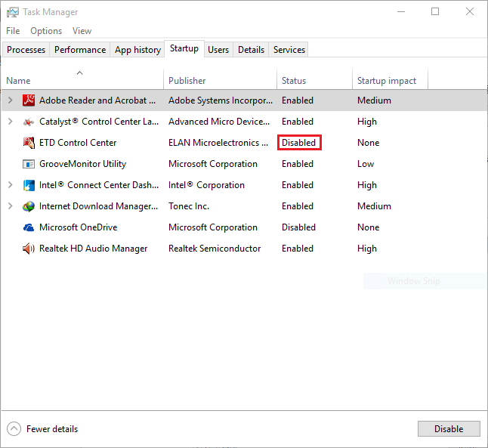This screenshot has height=448, width=488.
Task: Sort by the Publisher column header
Action: click(220, 79)
